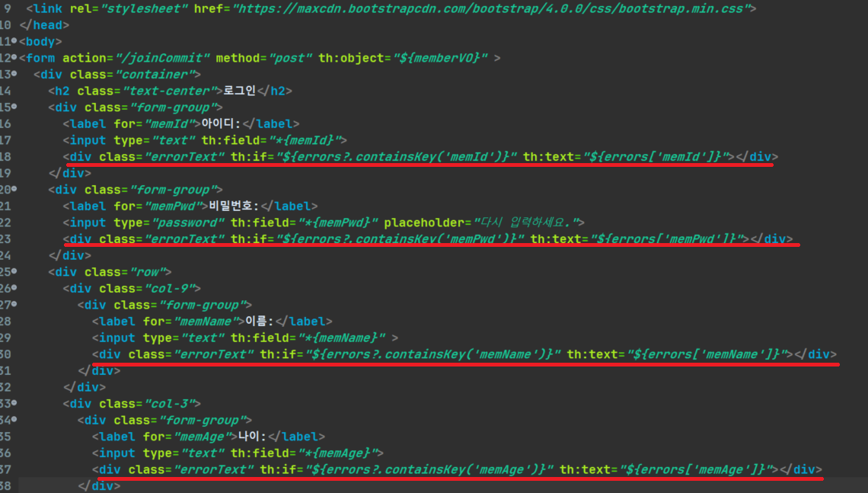Collapse the body tag fold marker

pos(14,40)
